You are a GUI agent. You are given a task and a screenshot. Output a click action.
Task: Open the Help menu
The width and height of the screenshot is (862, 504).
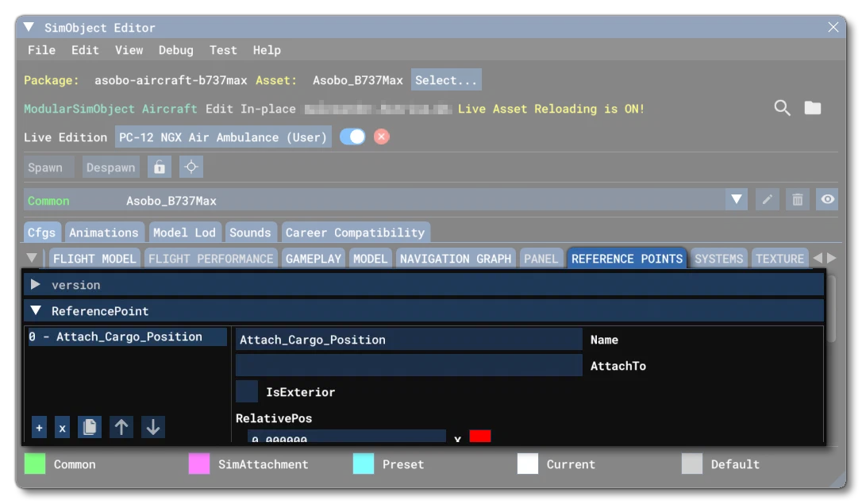point(267,50)
